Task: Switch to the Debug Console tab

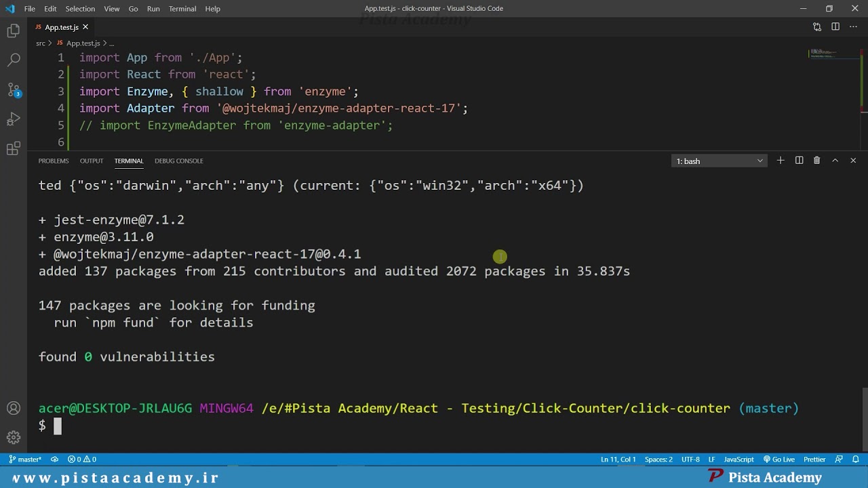Action: pos(179,161)
